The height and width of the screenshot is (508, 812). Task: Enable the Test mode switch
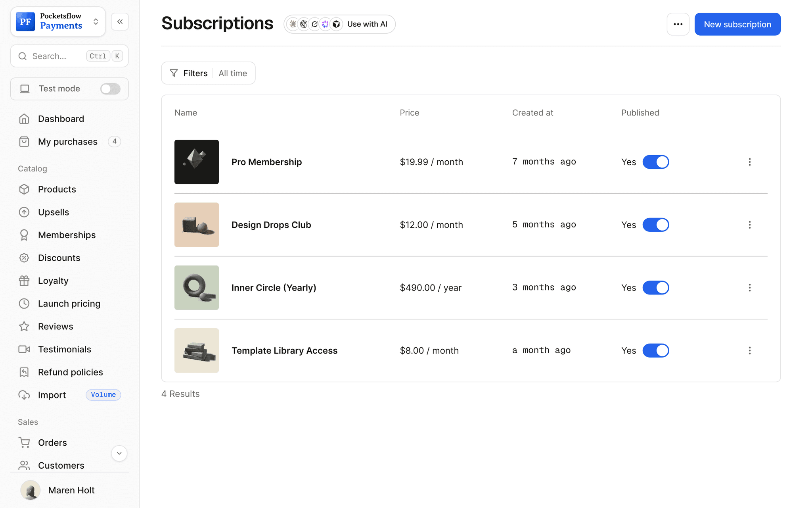[110, 89]
